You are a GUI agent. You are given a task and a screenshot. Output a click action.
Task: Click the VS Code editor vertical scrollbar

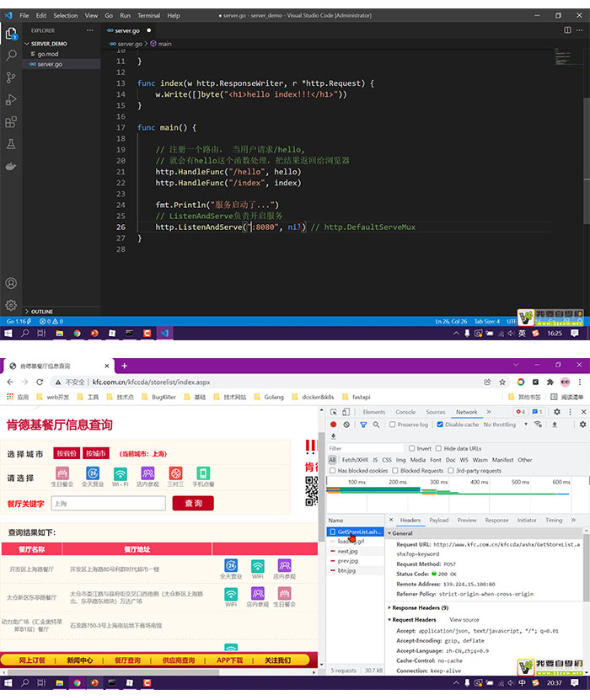[x=587, y=161]
